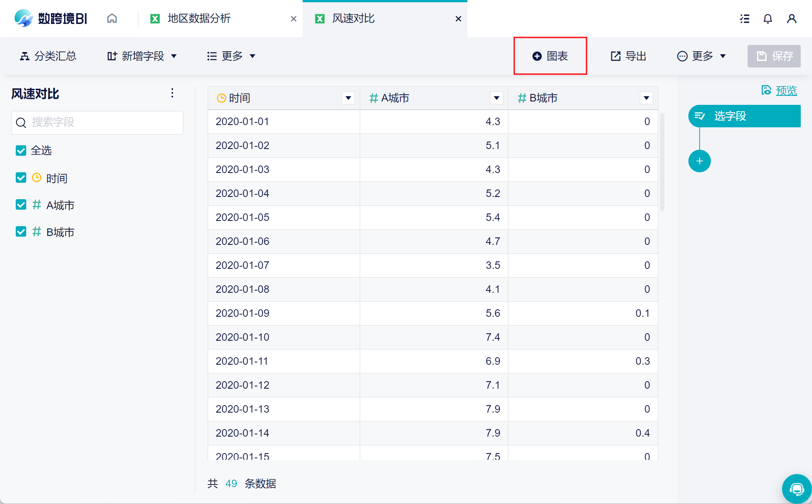
Task: Open the three-dot menu beside 风速对比
Action: [x=172, y=93]
